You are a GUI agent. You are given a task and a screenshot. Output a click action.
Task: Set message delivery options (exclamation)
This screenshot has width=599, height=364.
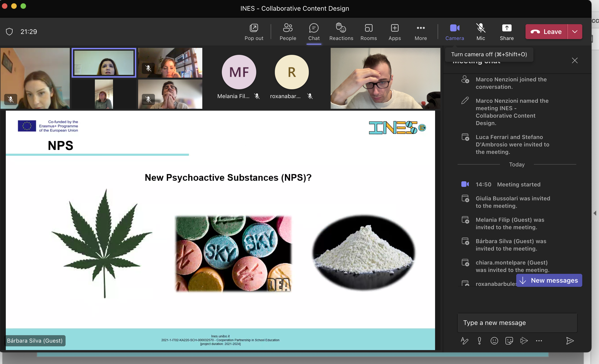click(479, 341)
